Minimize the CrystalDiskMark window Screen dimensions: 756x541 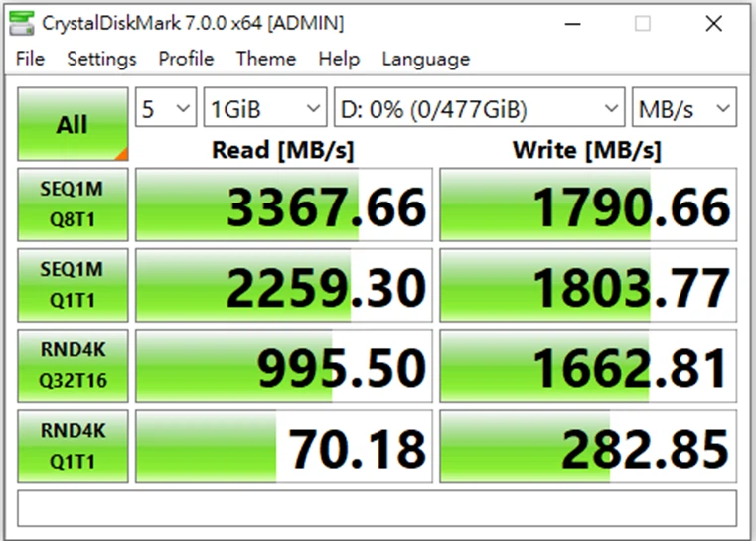tap(572, 23)
